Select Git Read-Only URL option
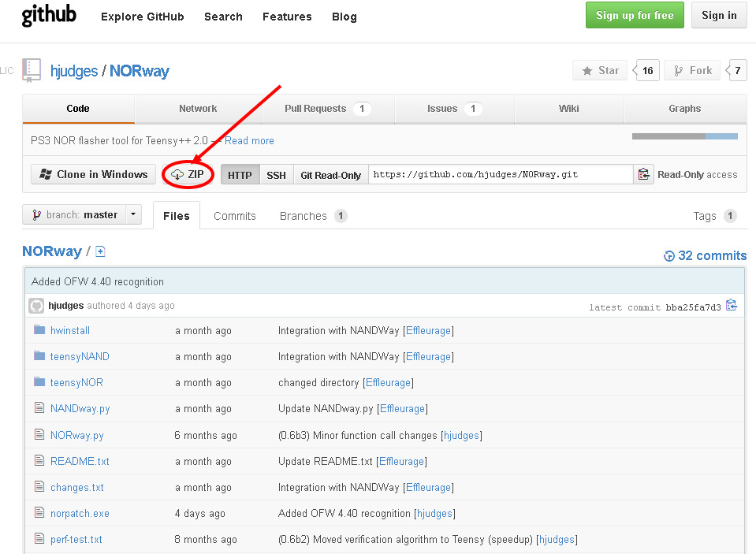 tap(330, 175)
